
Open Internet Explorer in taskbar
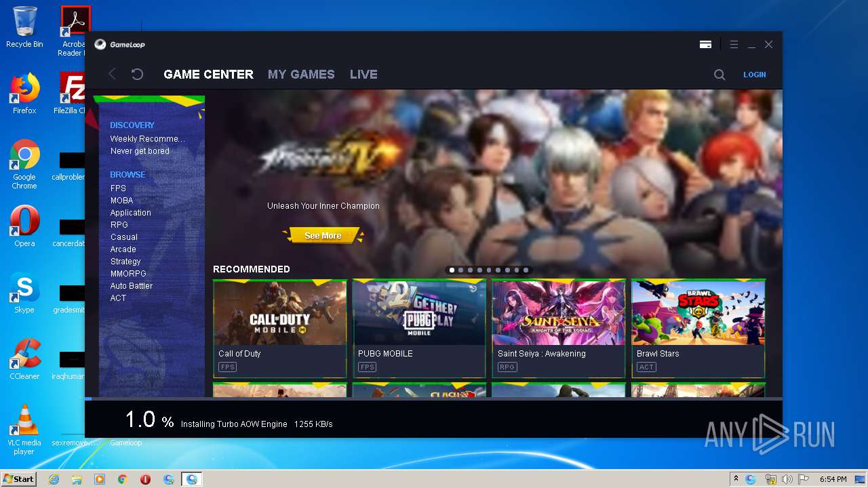click(54, 479)
